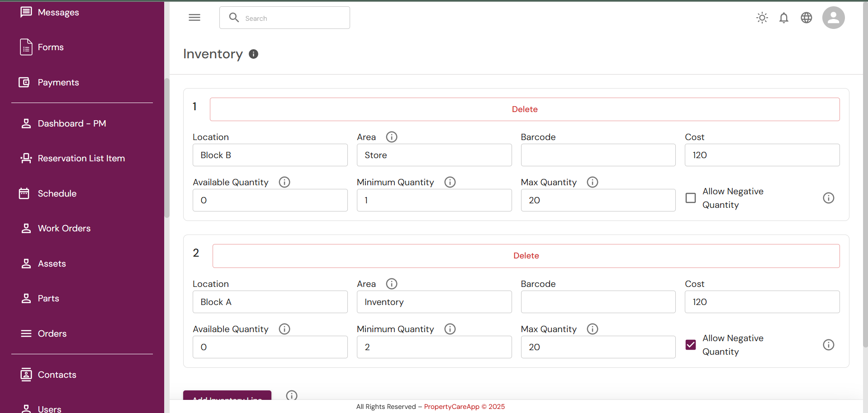Open the PropertyCareApp footer link
The image size is (868, 413).
(451, 407)
